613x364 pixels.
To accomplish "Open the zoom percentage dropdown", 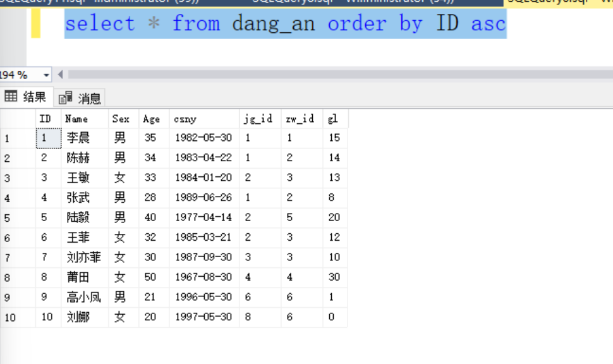I will pyautogui.click(x=46, y=75).
